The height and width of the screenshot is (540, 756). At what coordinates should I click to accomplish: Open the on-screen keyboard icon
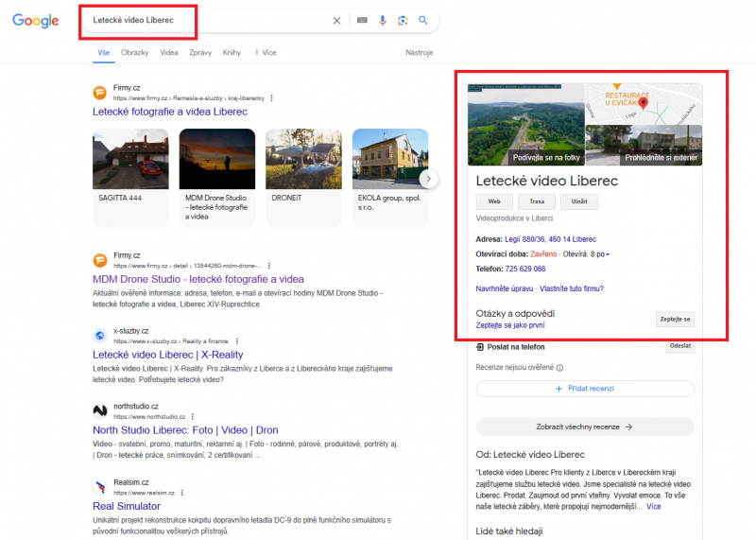coord(362,20)
